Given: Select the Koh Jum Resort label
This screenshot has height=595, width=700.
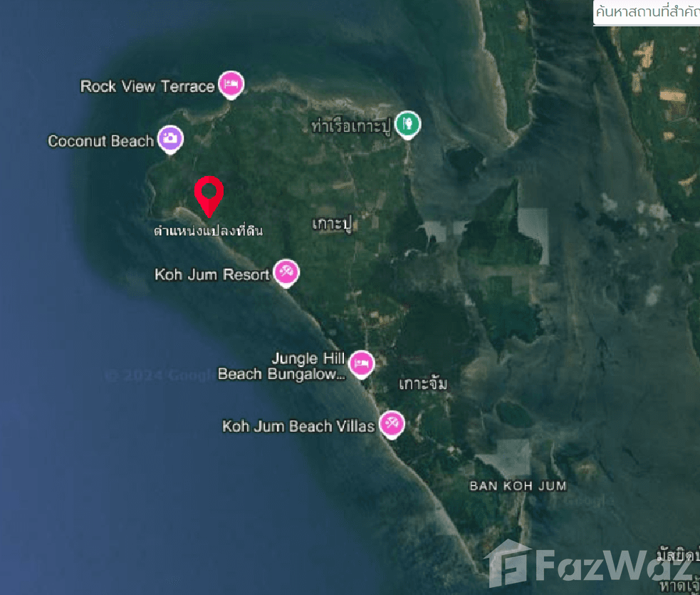Looking at the screenshot, I should pyautogui.click(x=212, y=274).
